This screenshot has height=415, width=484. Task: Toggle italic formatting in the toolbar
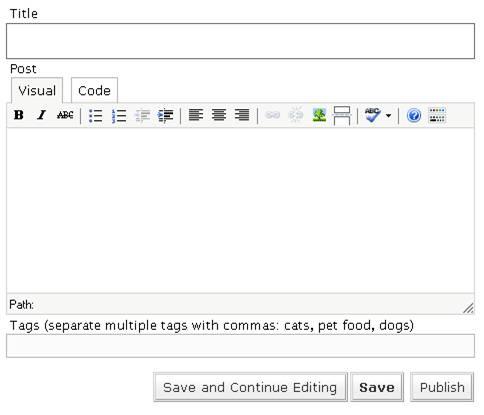pyautogui.click(x=41, y=115)
